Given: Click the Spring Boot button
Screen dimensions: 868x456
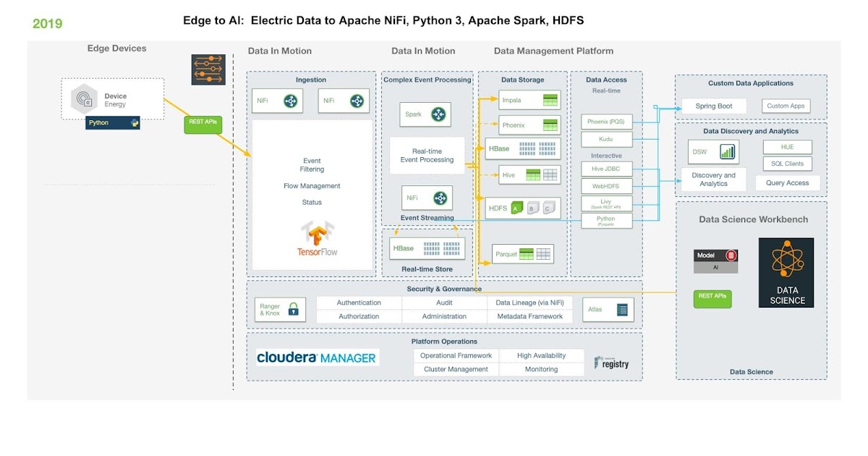Looking at the screenshot, I should pyautogui.click(x=713, y=106).
